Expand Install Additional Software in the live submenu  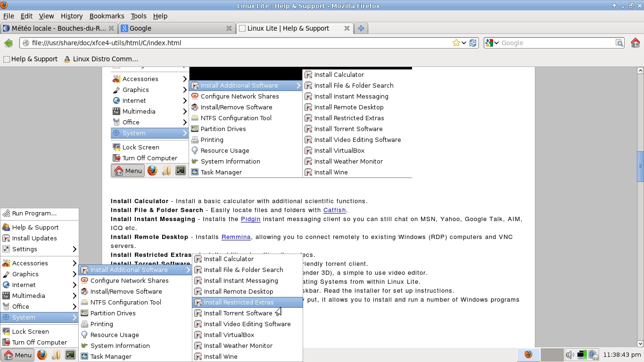[x=135, y=270]
